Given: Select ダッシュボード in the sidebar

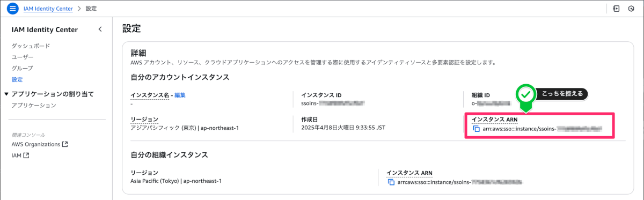Looking at the screenshot, I should click(31, 46).
